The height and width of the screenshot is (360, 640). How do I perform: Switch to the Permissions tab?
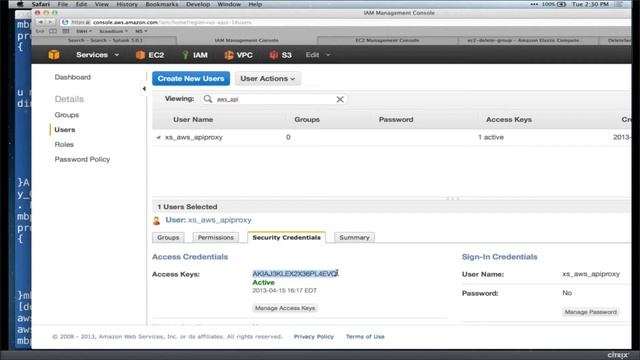[216, 238]
